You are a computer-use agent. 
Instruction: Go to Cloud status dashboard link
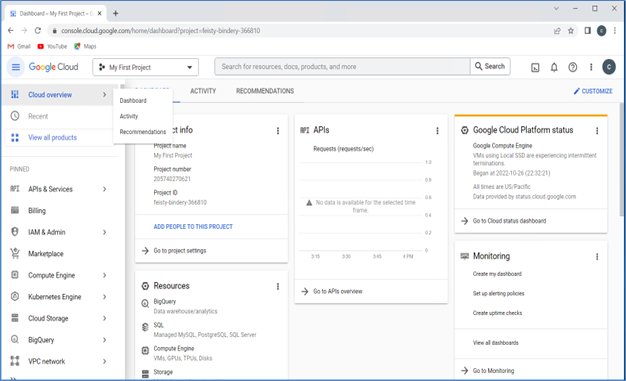pyautogui.click(x=509, y=221)
